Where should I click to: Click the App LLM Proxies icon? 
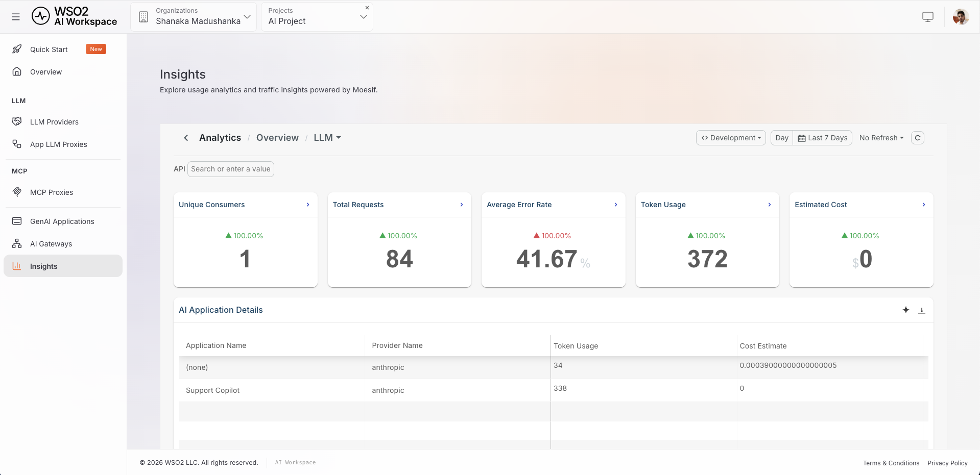[x=17, y=144]
